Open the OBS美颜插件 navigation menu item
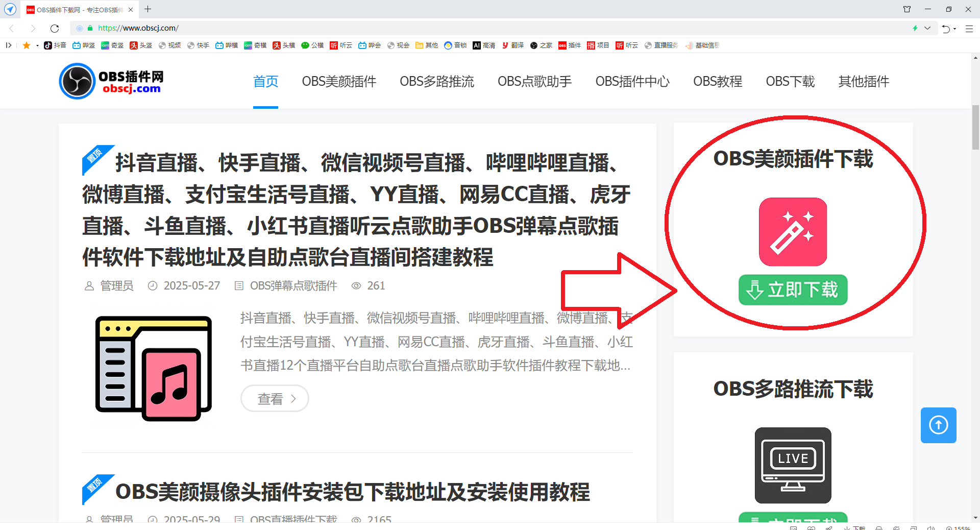 [x=339, y=81]
